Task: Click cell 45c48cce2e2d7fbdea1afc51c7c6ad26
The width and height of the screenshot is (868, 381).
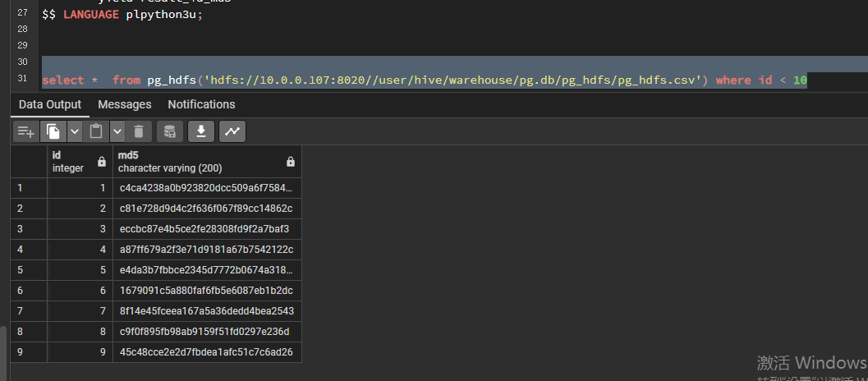Action: pyautogui.click(x=208, y=352)
